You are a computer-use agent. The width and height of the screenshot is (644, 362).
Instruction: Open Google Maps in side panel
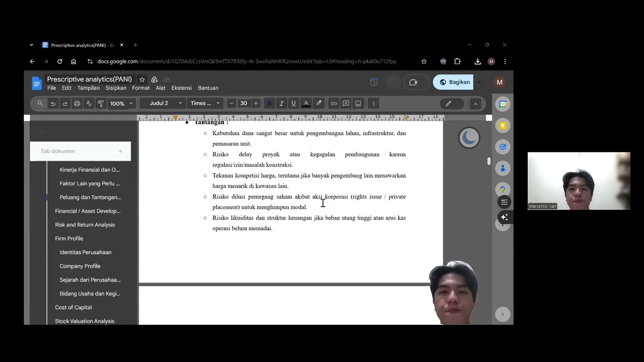click(x=503, y=190)
